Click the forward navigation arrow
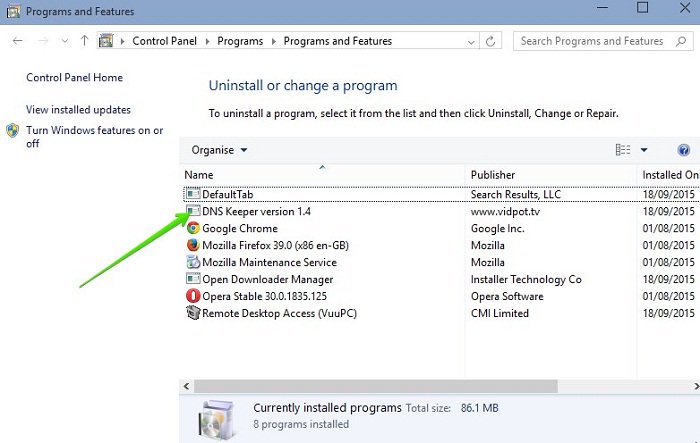This screenshot has width=700, height=443. click(x=43, y=41)
